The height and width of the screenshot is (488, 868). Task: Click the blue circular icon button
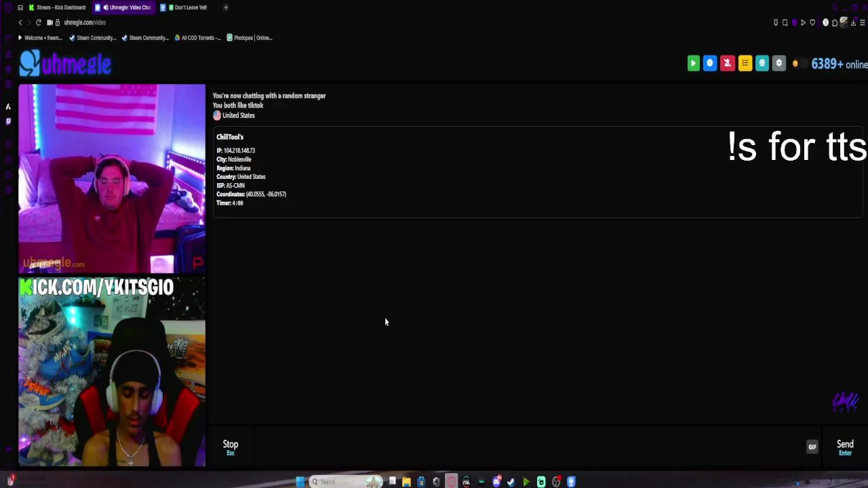coord(710,63)
